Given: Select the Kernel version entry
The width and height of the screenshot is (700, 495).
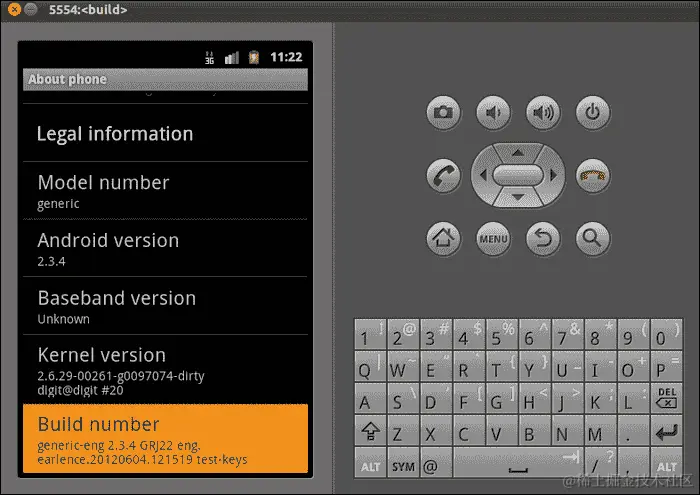Looking at the screenshot, I should pyautogui.click(x=165, y=370).
